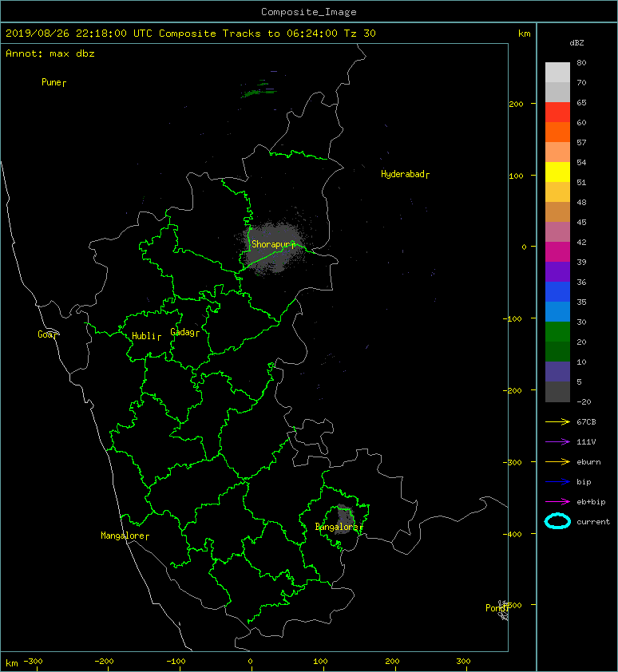Click the 0 km mark on bottom axis

(251, 662)
